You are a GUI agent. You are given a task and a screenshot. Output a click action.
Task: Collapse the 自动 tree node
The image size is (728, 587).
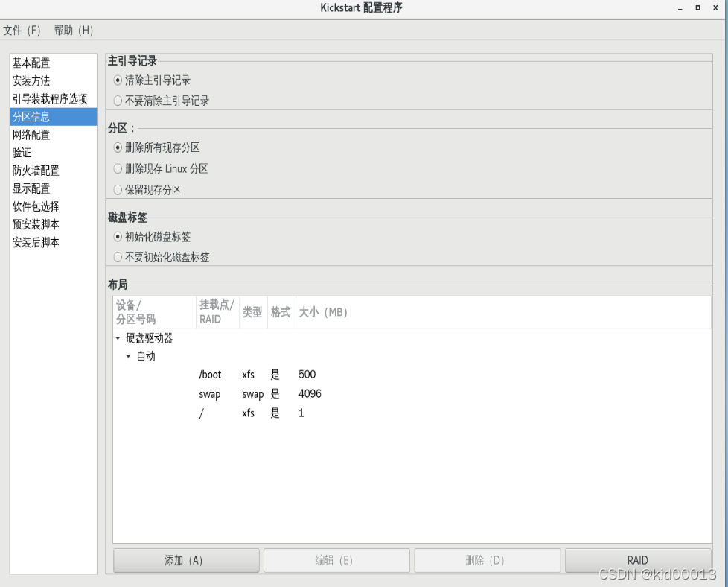(128, 357)
